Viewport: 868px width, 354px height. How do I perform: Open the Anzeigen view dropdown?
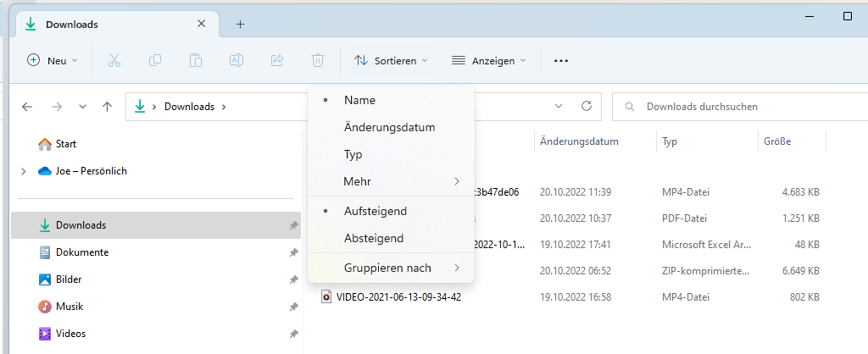pyautogui.click(x=489, y=60)
